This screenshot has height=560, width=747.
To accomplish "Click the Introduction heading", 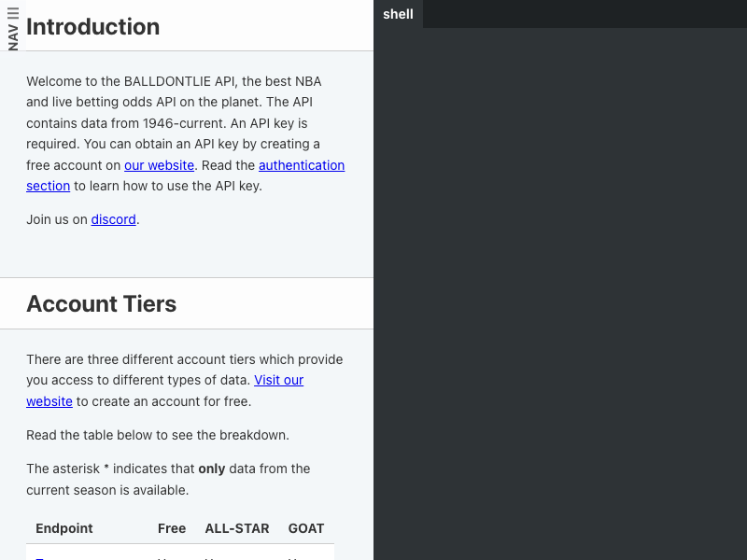I will (92, 27).
